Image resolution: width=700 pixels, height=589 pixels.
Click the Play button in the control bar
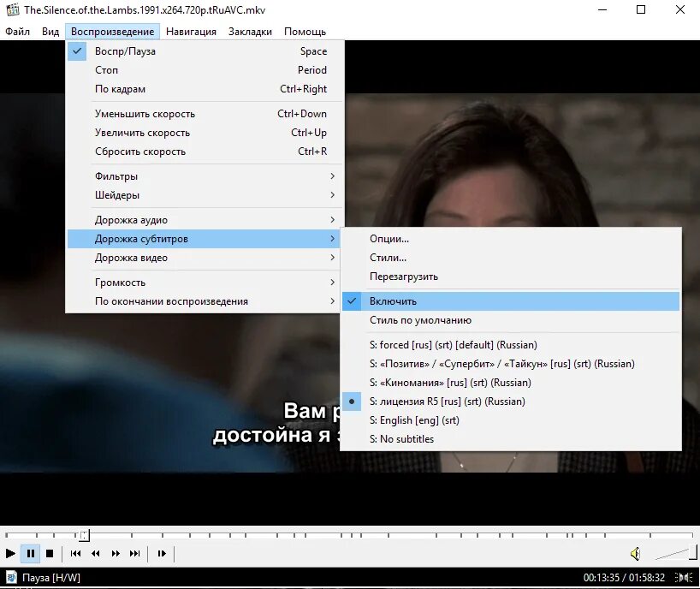click(x=10, y=554)
